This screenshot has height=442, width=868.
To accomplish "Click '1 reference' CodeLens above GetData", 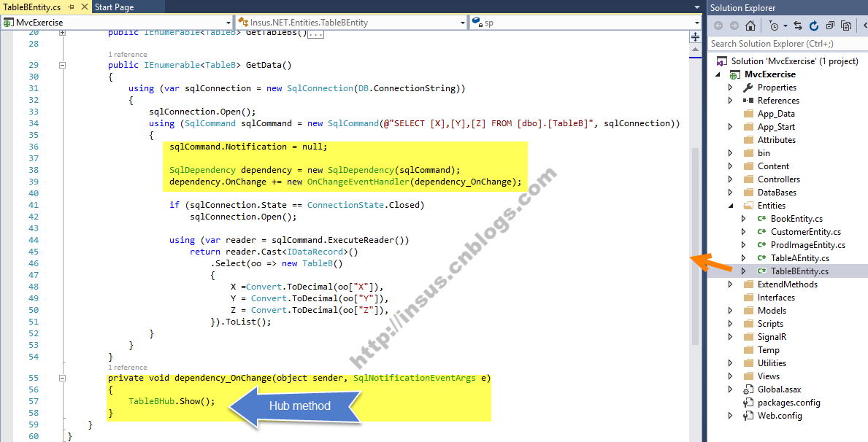I will pos(127,54).
